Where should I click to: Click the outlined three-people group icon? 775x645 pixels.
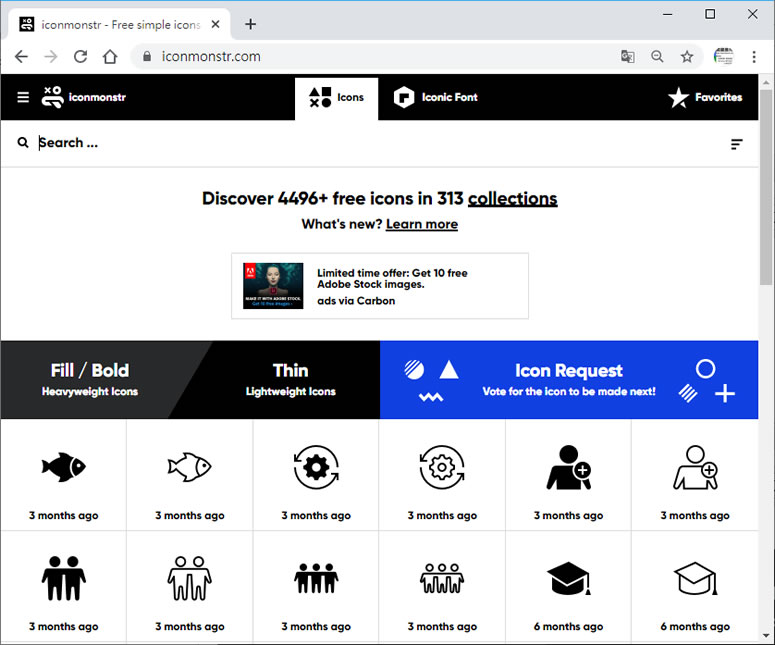coord(442,578)
